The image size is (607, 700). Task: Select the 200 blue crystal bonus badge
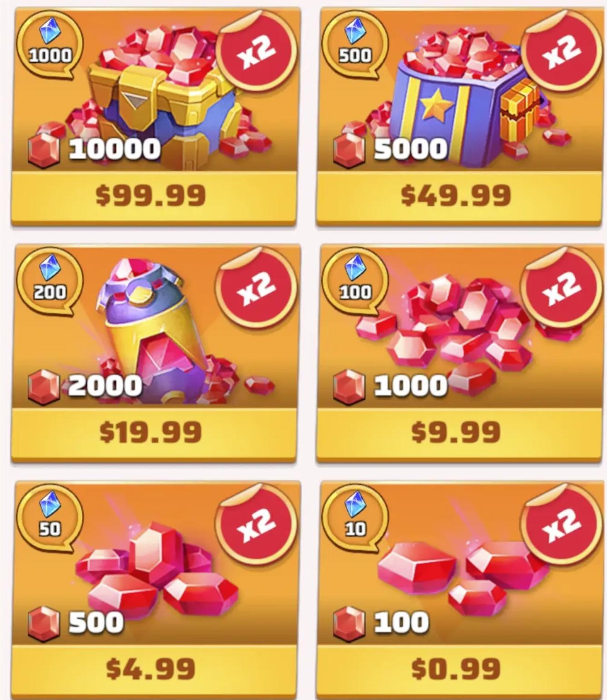[50, 281]
